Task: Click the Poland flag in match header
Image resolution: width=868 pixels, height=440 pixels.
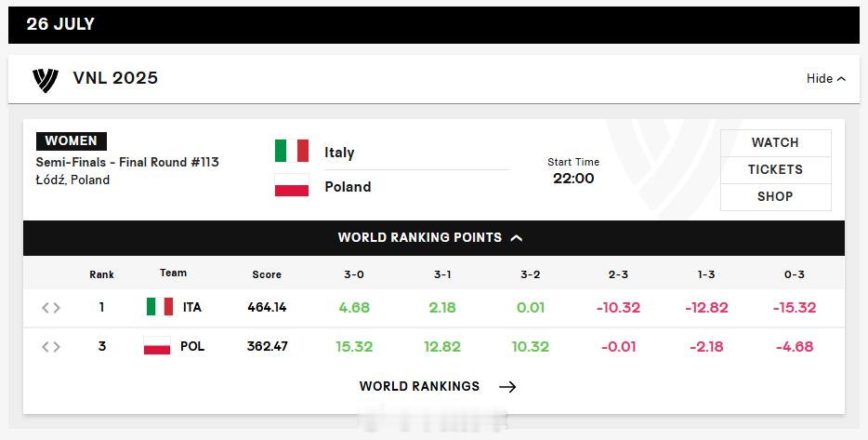Action: coord(292,186)
